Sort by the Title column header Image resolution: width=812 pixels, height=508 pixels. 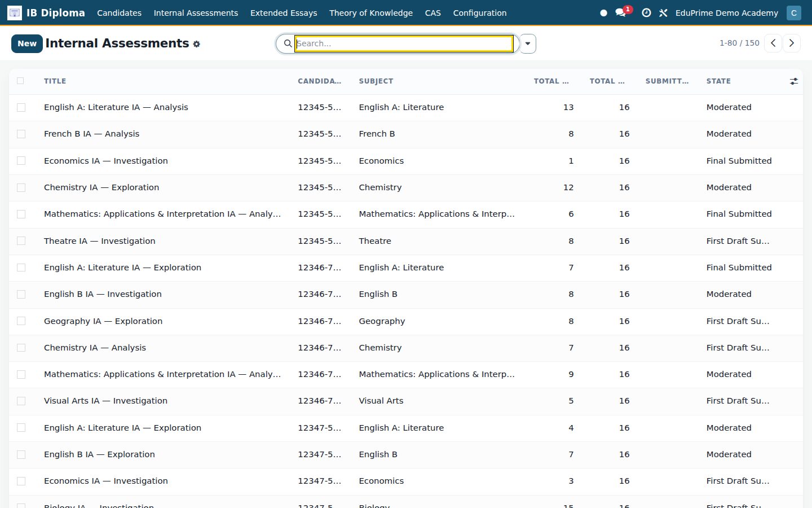coord(55,81)
